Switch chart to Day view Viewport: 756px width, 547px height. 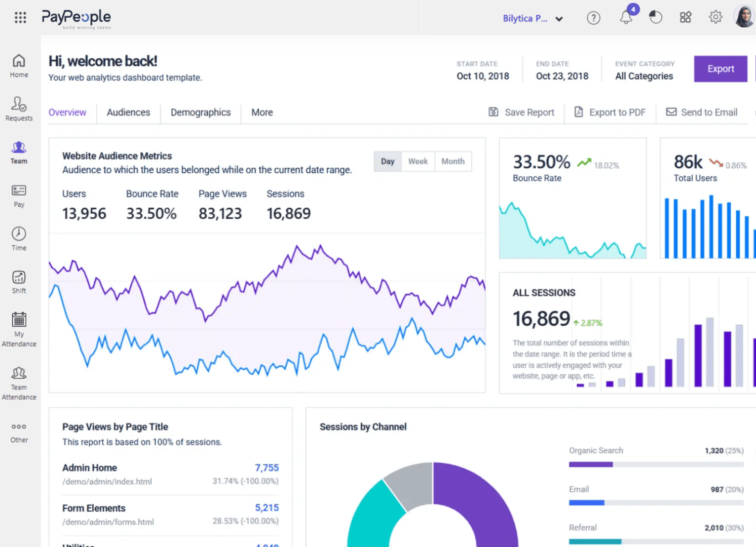point(388,162)
